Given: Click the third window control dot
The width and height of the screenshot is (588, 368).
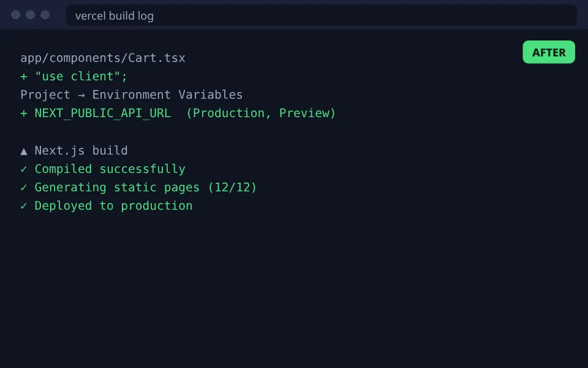Looking at the screenshot, I should 45,15.
